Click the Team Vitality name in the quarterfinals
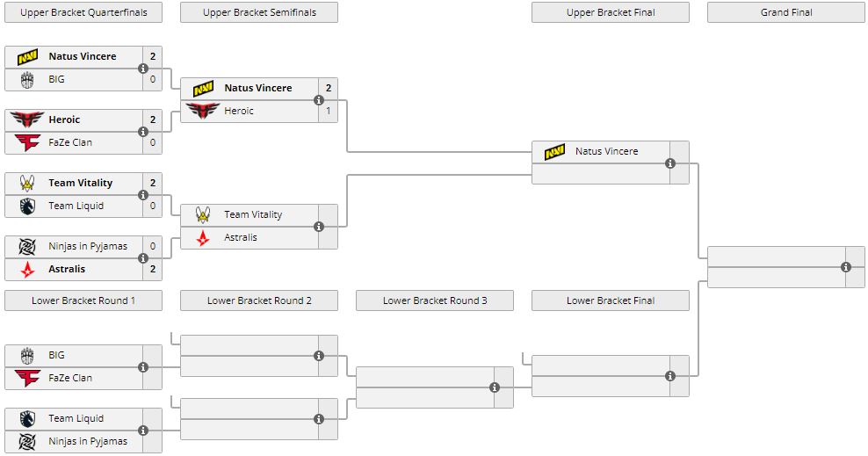868x456 pixels. coord(81,183)
